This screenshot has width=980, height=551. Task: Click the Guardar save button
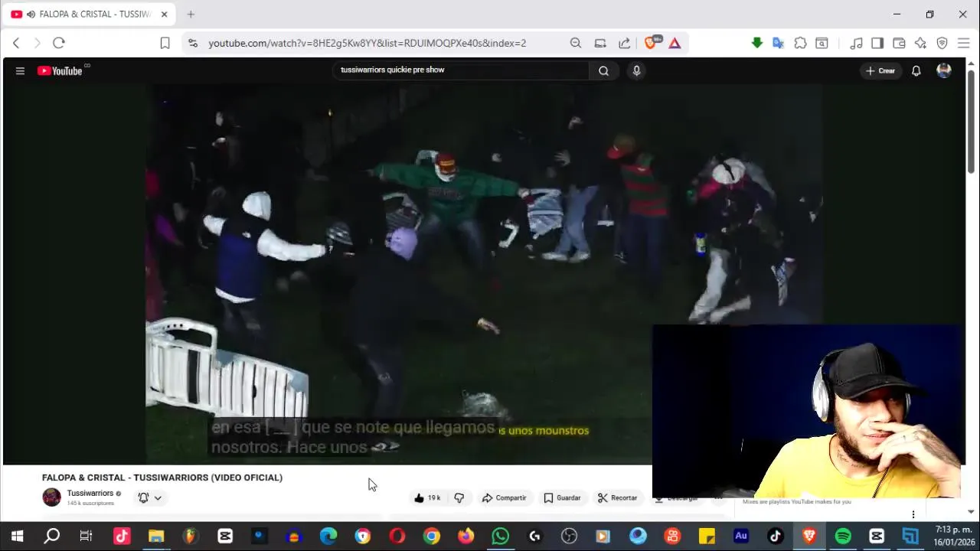point(562,497)
